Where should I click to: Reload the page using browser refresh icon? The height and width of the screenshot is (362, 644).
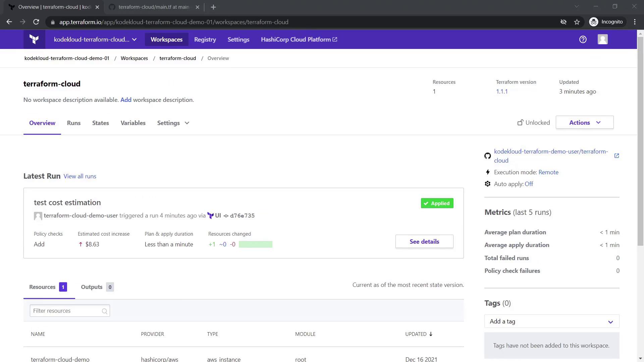36,22
